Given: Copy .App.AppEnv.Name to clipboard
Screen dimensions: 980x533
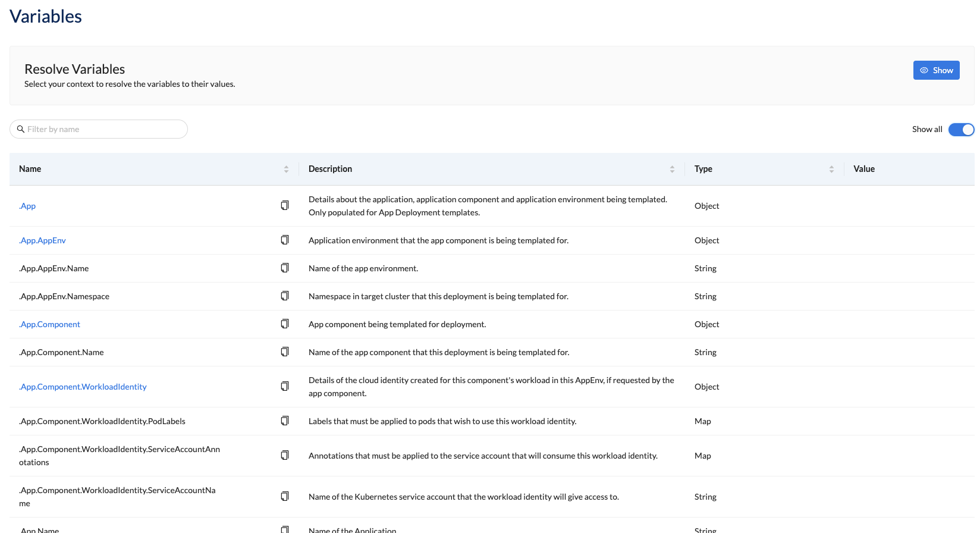Looking at the screenshot, I should coord(285,268).
